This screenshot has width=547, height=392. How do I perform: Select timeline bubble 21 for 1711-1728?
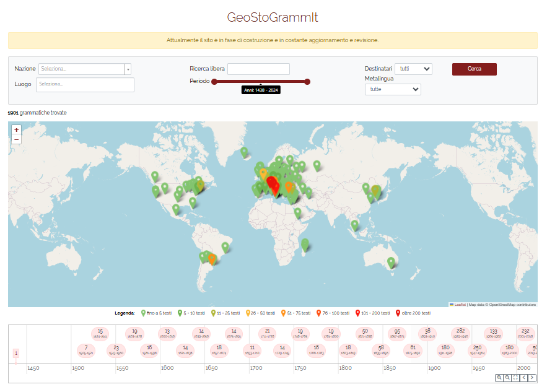pos(267,334)
